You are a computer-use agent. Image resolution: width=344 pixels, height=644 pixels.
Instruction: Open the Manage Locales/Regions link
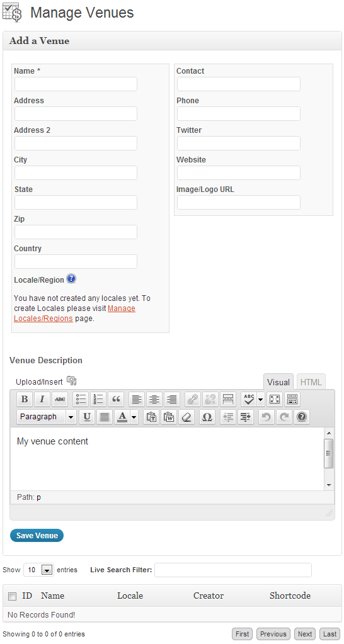click(x=75, y=313)
